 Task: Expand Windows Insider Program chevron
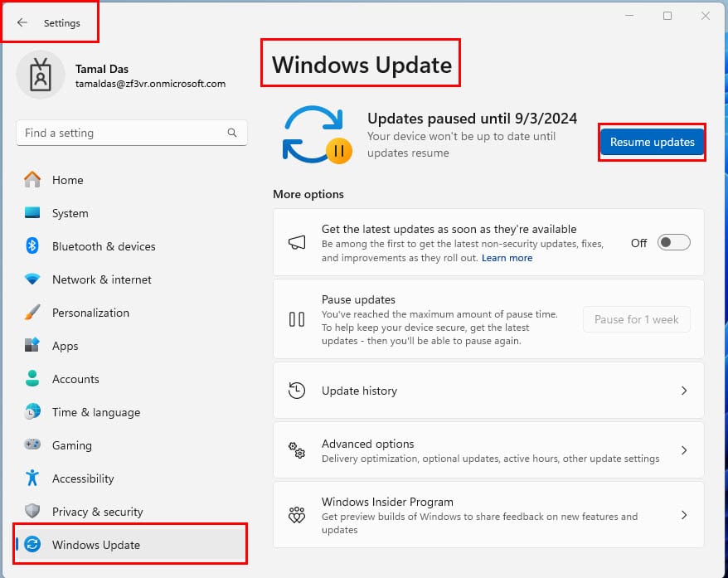(684, 515)
